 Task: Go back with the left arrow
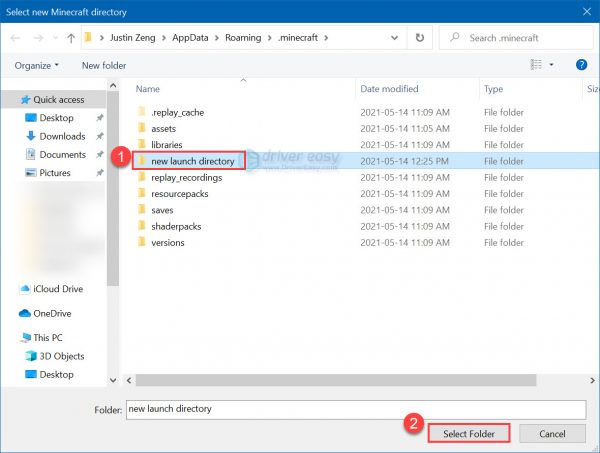[x=15, y=38]
